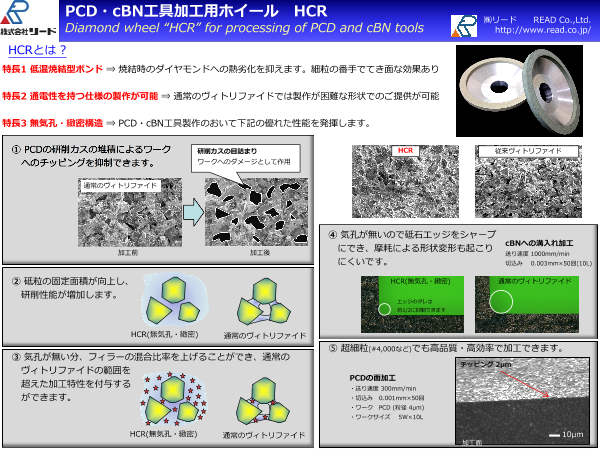Click the 通常のヴィトリファイド grain diagram in section ③
This screenshot has height=450, width=600.
point(262,402)
